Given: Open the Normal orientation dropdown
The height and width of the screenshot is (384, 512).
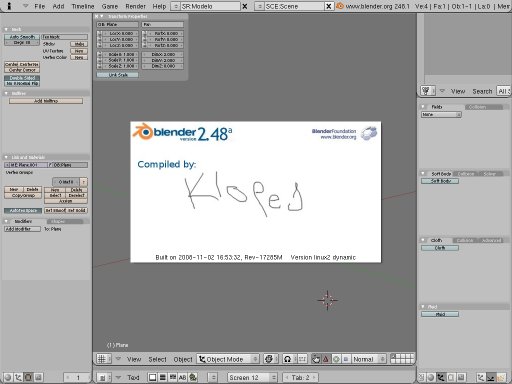Looking at the screenshot, I should [369, 359].
